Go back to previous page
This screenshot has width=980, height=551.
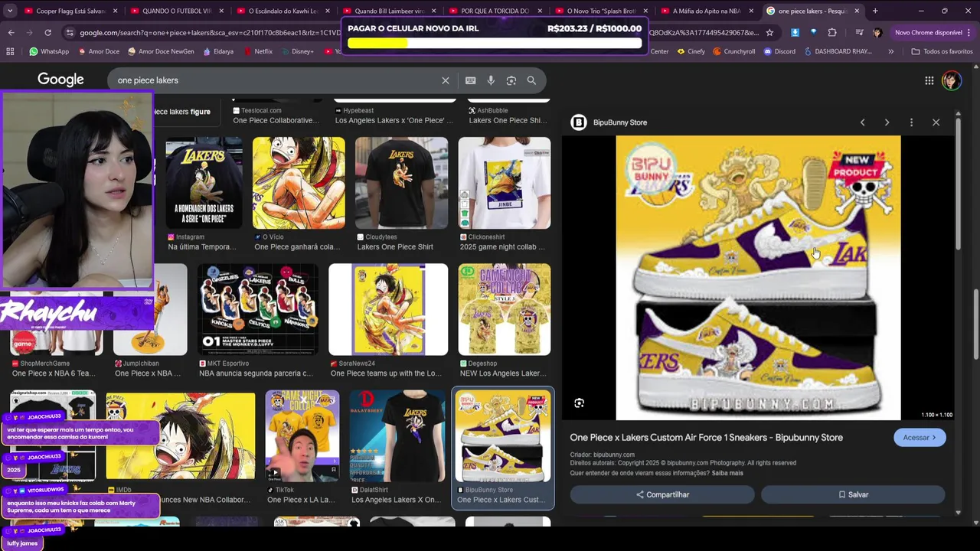click(11, 33)
